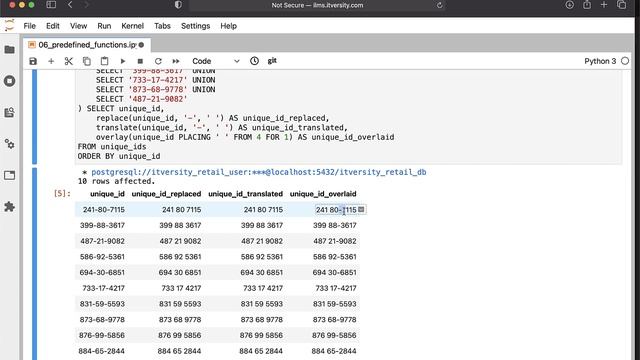Open the file browser sidebar folder icon
The height and width of the screenshot is (360, 640).
[x=9, y=50]
